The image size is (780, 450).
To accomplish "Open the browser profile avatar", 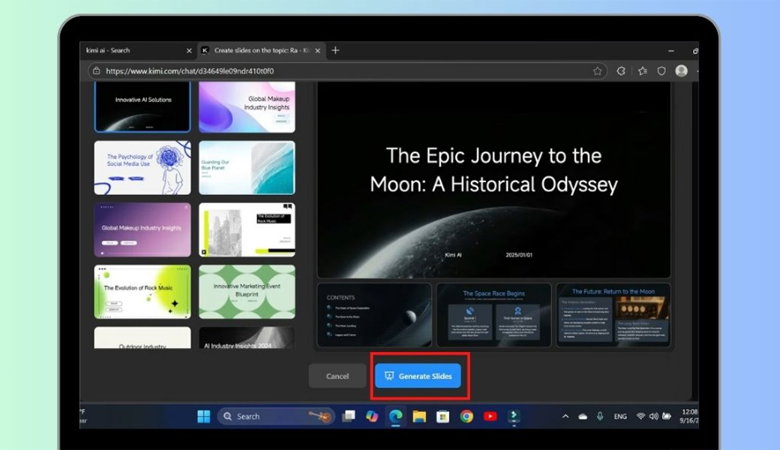I will click(682, 71).
